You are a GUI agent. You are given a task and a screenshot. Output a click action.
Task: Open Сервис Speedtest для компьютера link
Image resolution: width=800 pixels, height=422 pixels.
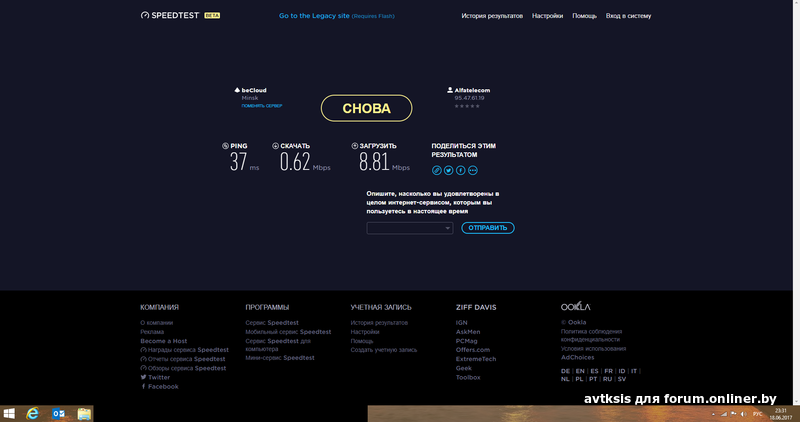tap(278, 345)
